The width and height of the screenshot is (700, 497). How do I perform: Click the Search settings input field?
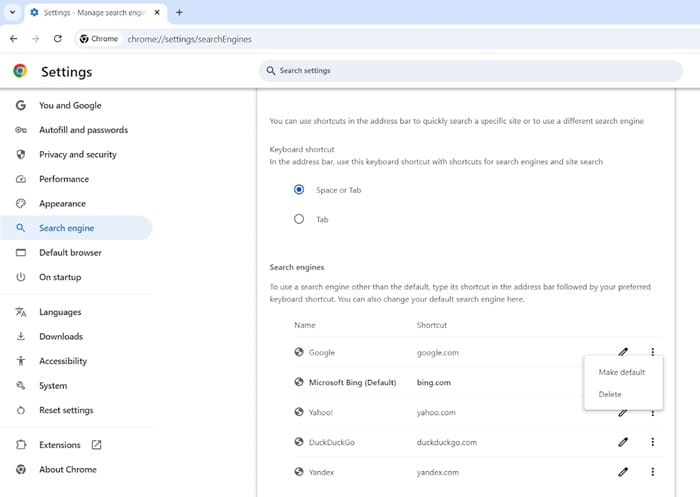coord(471,71)
